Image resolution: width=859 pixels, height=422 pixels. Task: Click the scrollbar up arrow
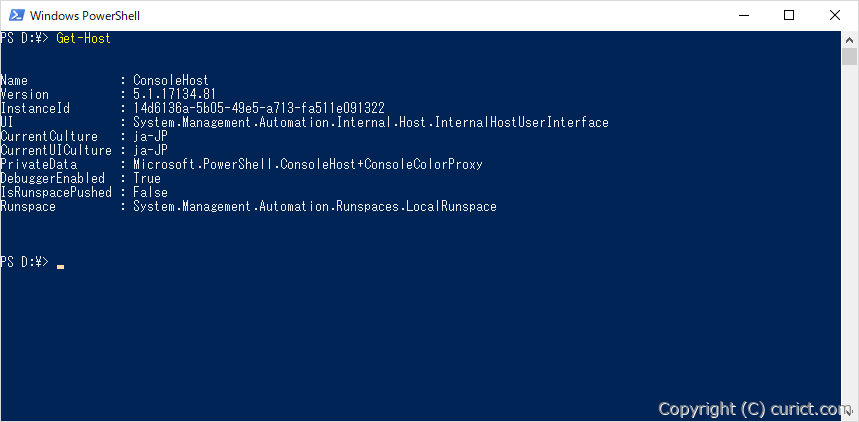click(x=849, y=39)
